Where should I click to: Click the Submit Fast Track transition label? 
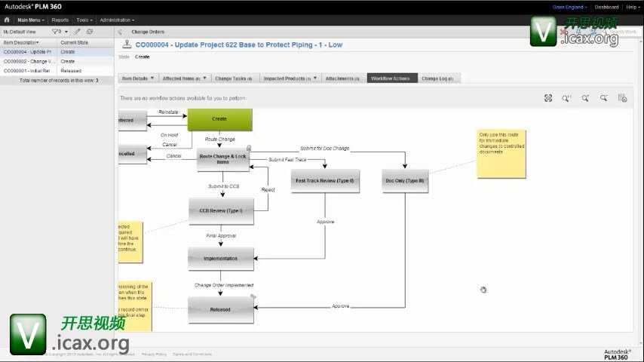coord(287,159)
